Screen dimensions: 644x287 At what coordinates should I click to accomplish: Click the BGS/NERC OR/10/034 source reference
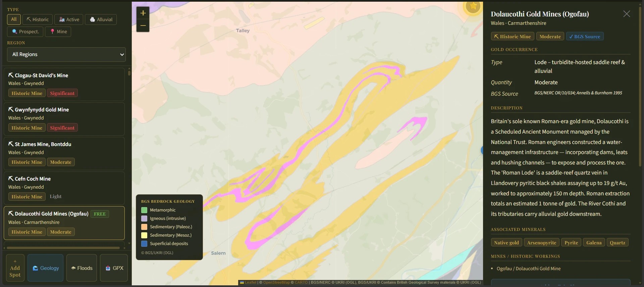click(x=578, y=93)
